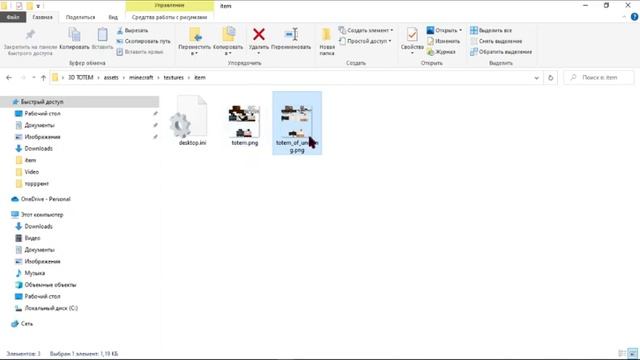Click minecraft in the address path
The image size is (640, 360).
coord(141,78)
